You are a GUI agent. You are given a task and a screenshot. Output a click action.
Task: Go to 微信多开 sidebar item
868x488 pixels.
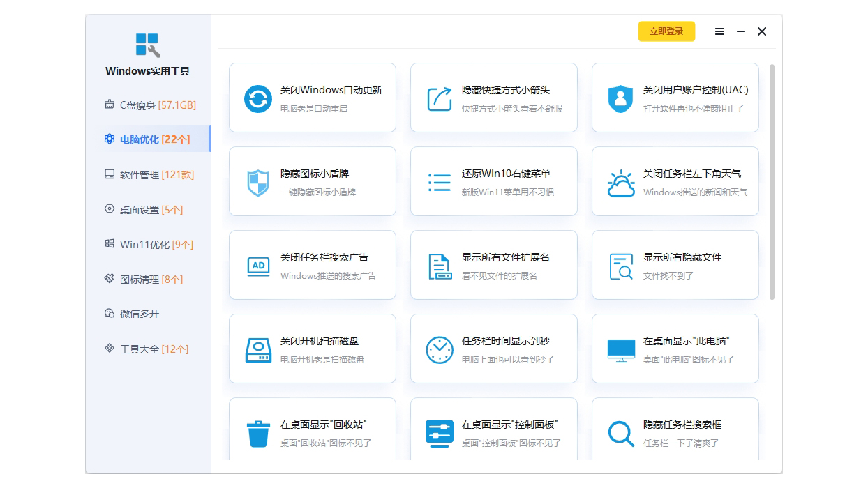pos(140,314)
